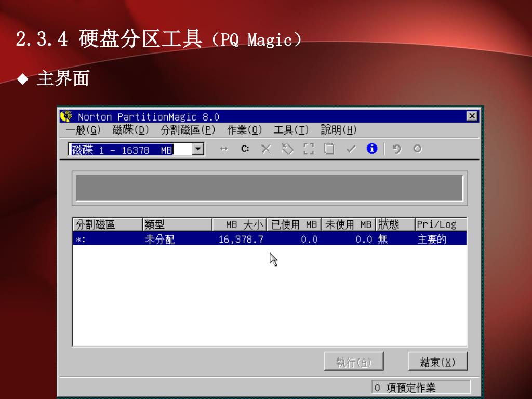Open the 作業(O) menu
The image size is (532, 399).
pyautogui.click(x=245, y=130)
